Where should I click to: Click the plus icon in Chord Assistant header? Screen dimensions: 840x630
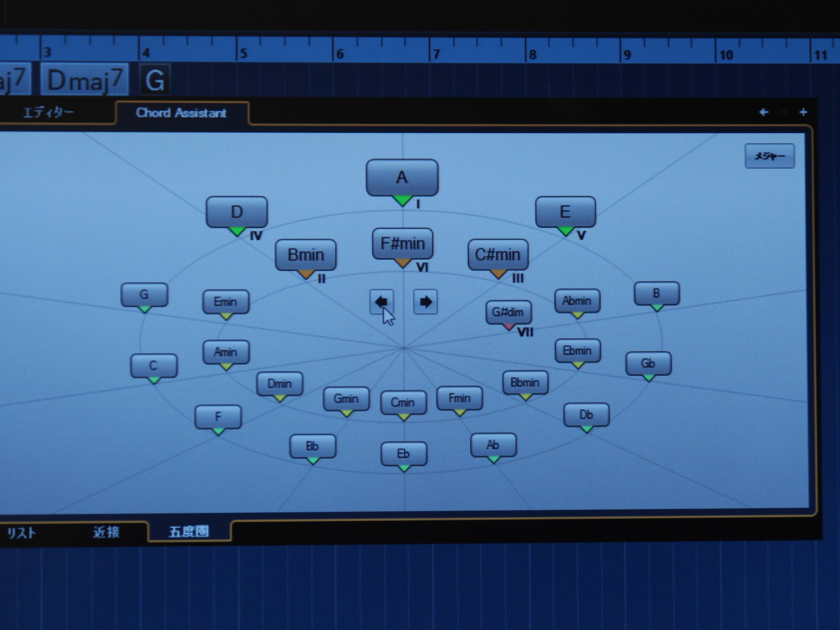click(803, 112)
